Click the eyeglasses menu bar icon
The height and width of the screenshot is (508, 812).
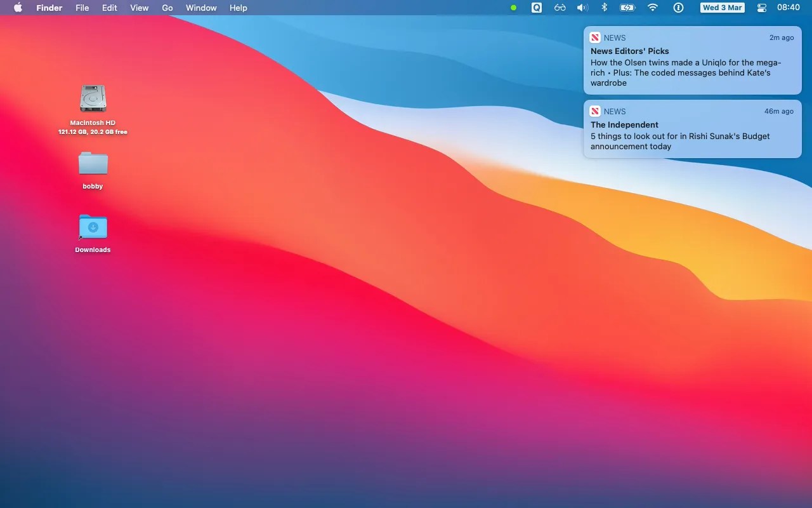pyautogui.click(x=560, y=8)
